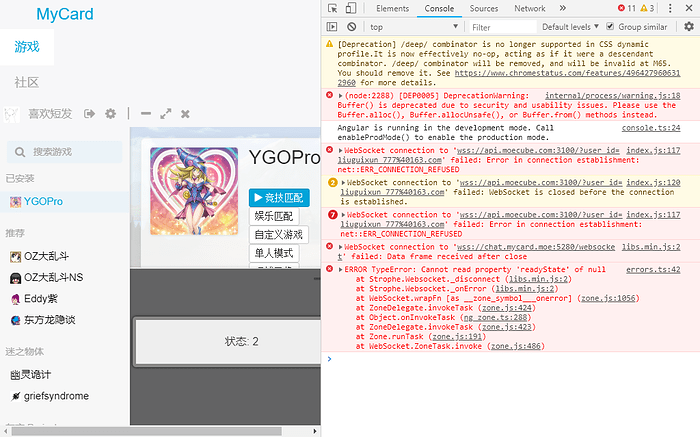Open DevTools console settings gear
Screen dimensions: 700x437
click(x=689, y=27)
